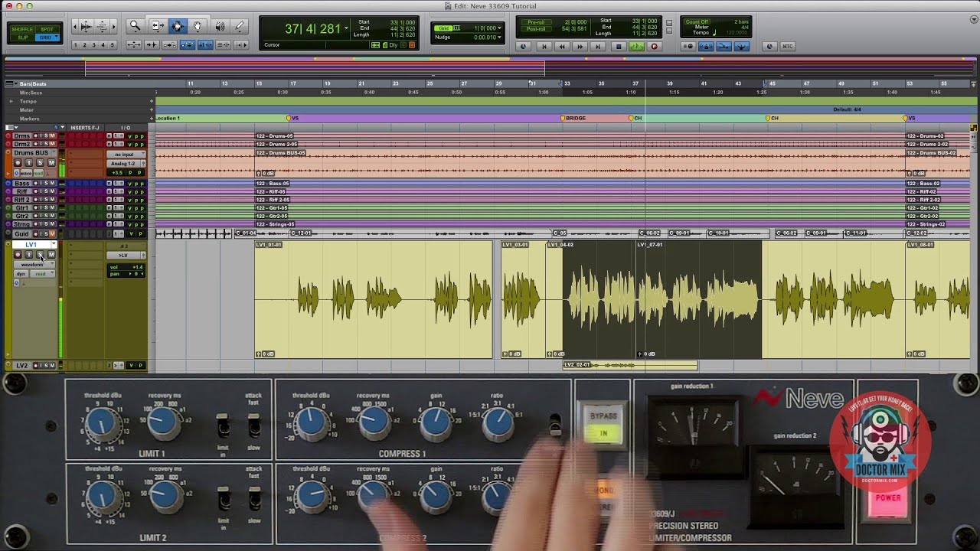Viewport: 980px width, 551px height.
Task: Click the green Play button
Action: tap(636, 47)
